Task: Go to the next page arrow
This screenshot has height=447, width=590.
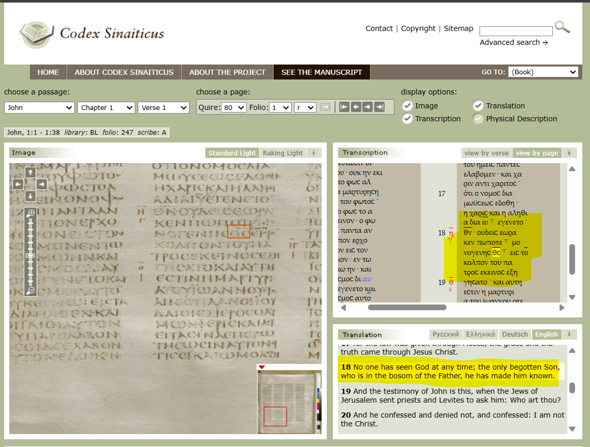Action: 367,107
